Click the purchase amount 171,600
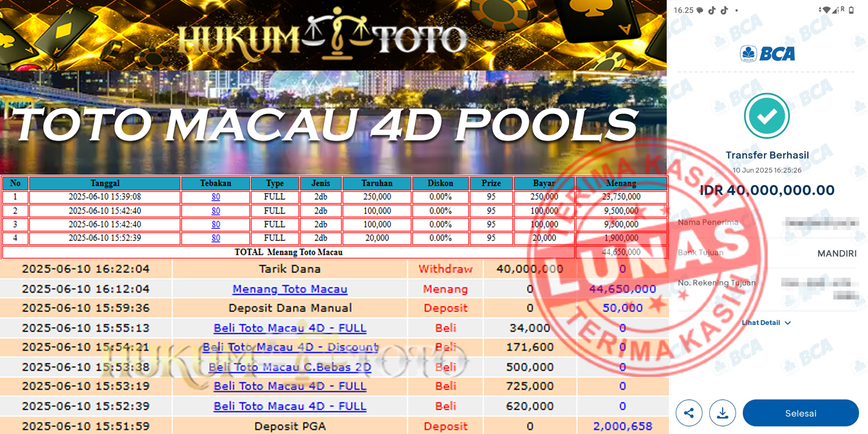The image size is (868, 434). 530,347
